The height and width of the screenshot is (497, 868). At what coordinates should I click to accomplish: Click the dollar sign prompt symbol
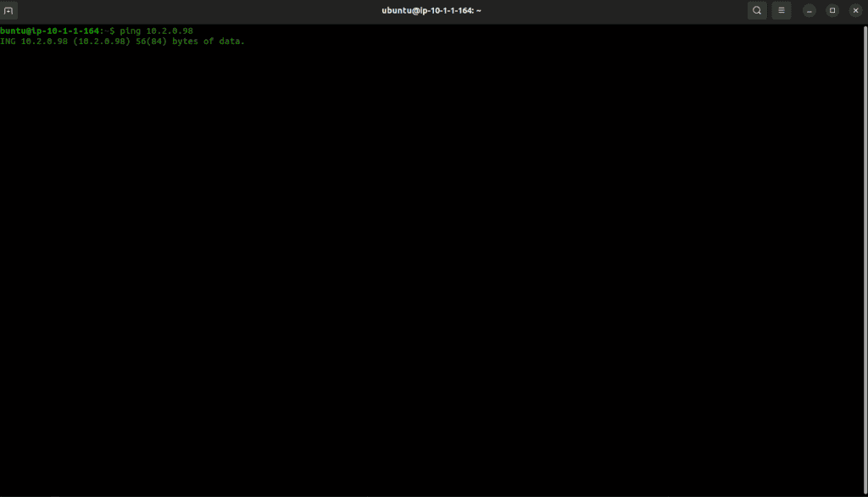coord(112,31)
